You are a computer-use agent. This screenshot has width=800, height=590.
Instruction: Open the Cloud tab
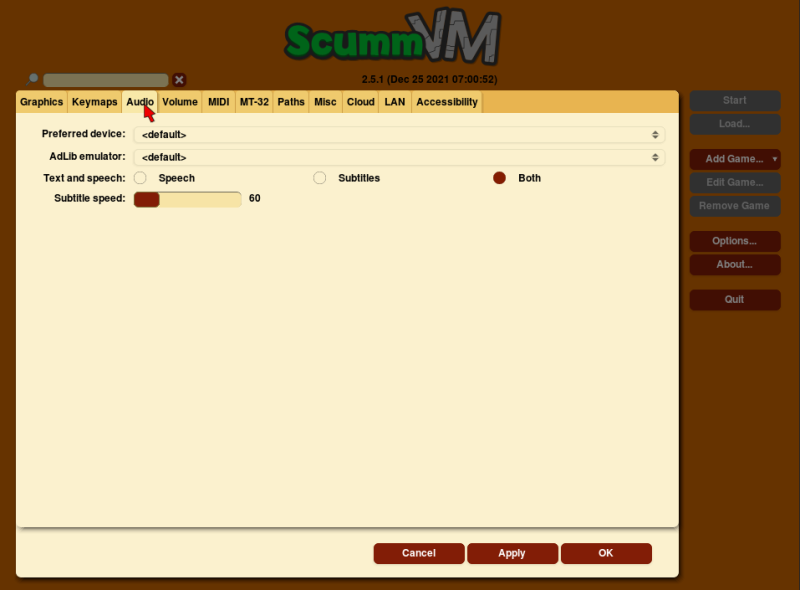tap(361, 102)
